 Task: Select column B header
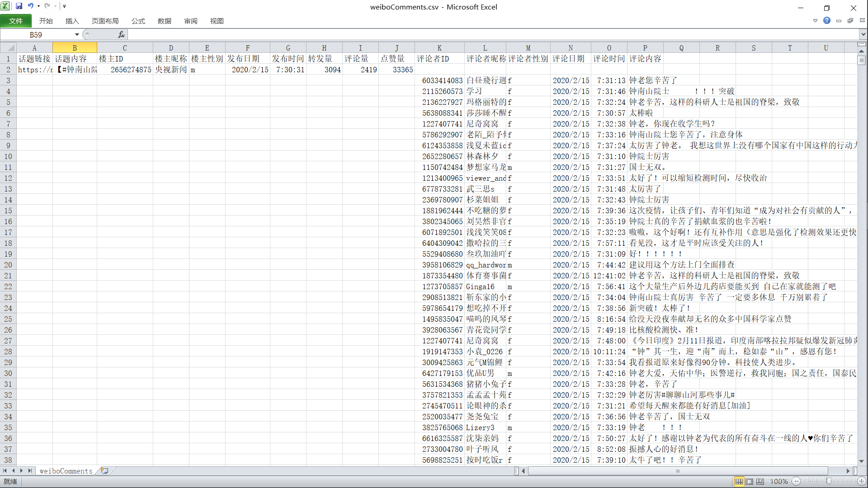(75, 48)
